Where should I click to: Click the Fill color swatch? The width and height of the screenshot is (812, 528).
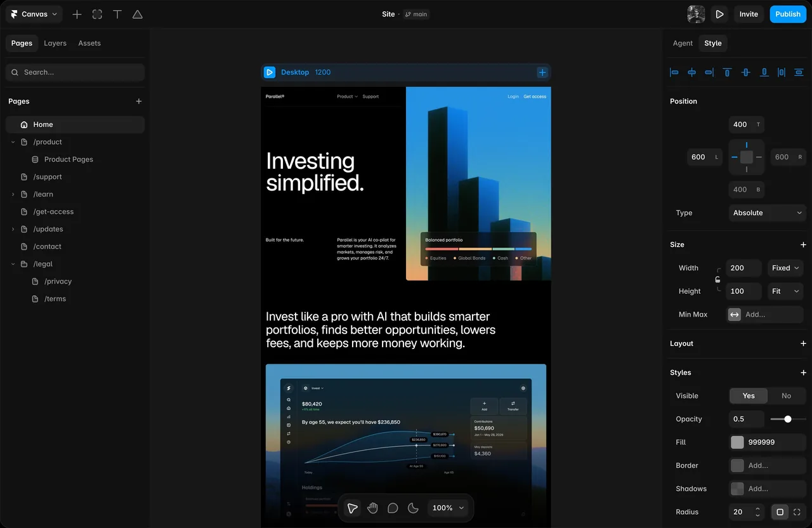pos(737,442)
